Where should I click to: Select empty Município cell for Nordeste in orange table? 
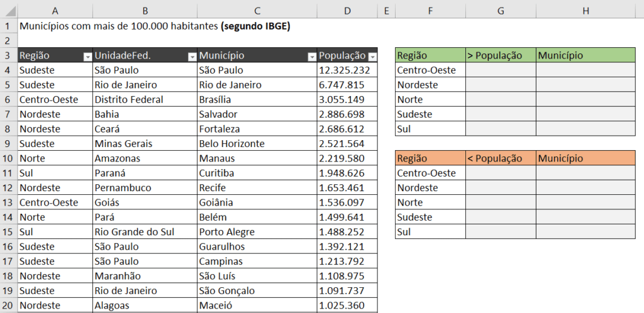[586, 188]
